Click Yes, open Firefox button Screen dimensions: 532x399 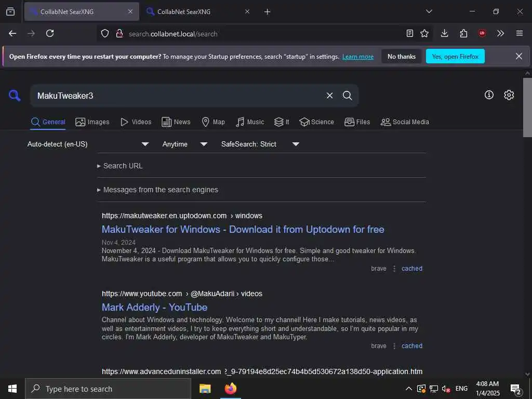(x=455, y=56)
